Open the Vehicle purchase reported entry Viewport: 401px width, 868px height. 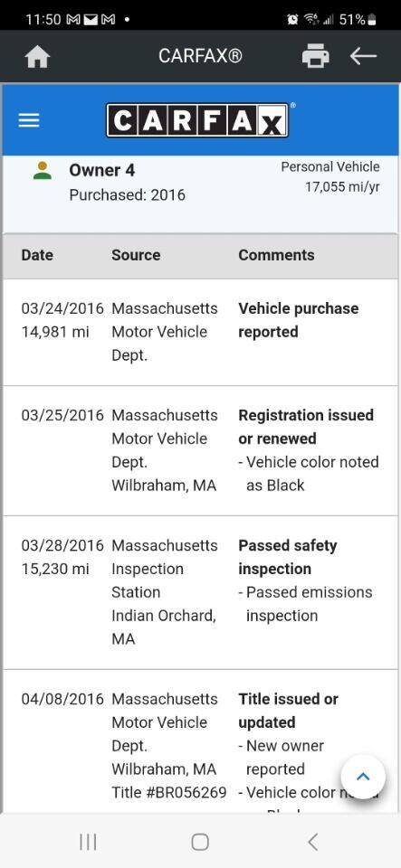[x=299, y=320]
